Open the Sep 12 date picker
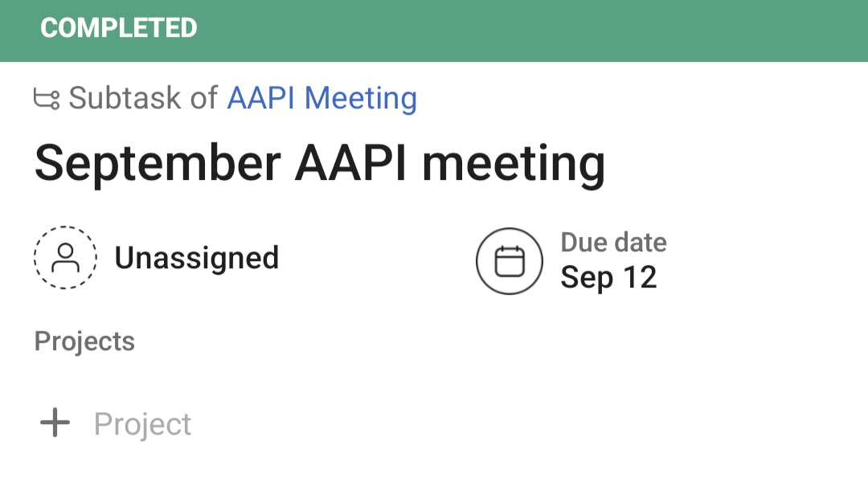The width and height of the screenshot is (868, 478). [608, 277]
